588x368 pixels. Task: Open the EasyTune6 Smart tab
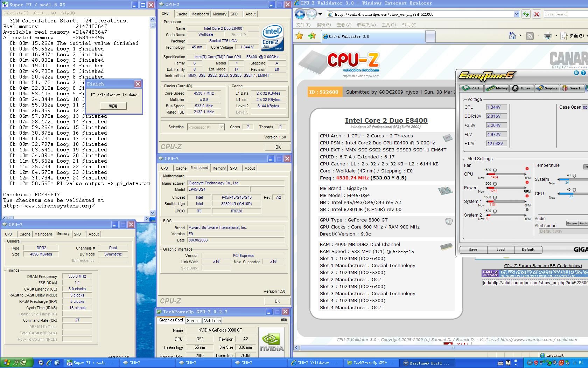coord(571,88)
